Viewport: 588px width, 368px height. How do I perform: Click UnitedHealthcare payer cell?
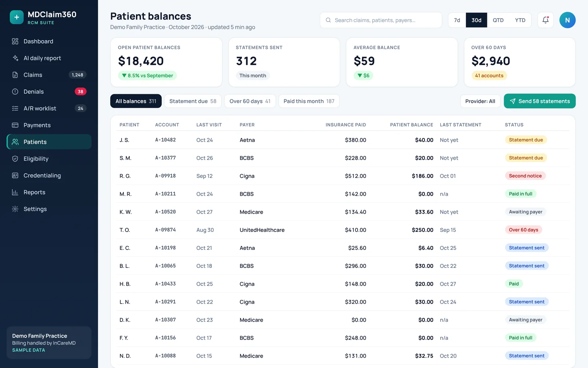click(x=262, y=230)
